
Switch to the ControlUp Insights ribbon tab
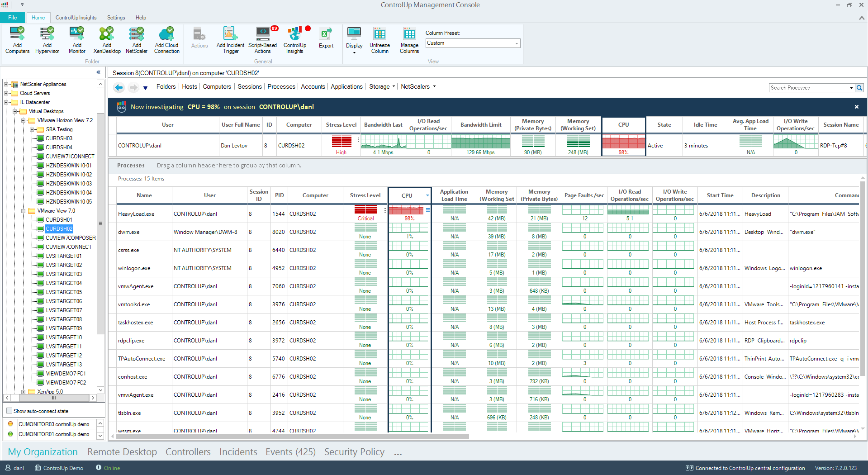(x=76, y=18)
